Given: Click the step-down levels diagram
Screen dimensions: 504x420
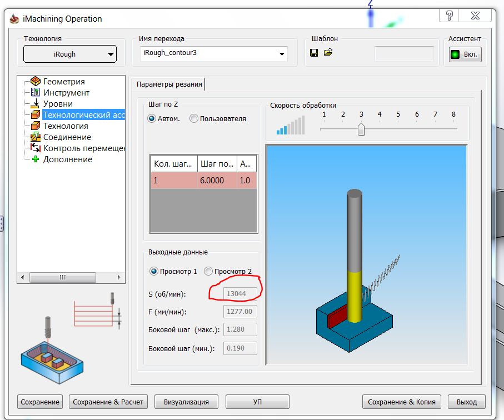Looking at the screenshot, I should click(97, 311).
